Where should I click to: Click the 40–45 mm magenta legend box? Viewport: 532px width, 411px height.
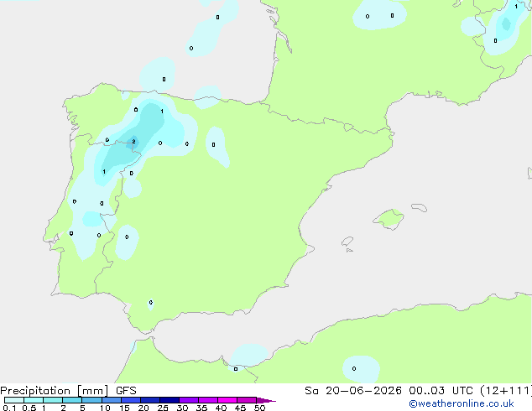(227, 400)
